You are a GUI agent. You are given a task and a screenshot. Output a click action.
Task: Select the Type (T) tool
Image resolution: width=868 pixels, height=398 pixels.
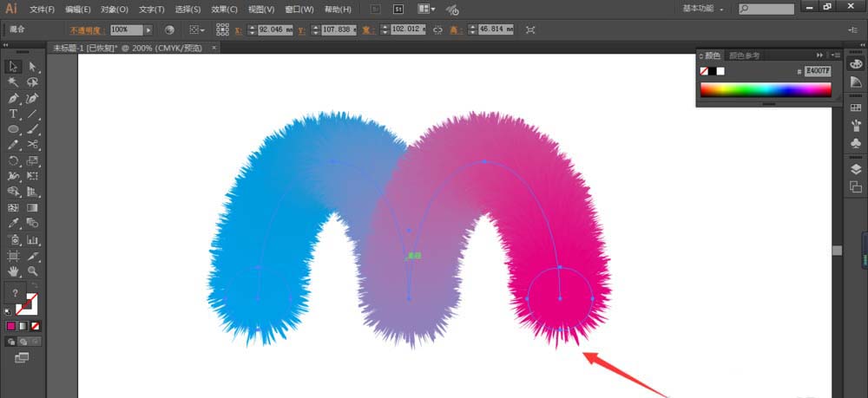click(14, 114)
